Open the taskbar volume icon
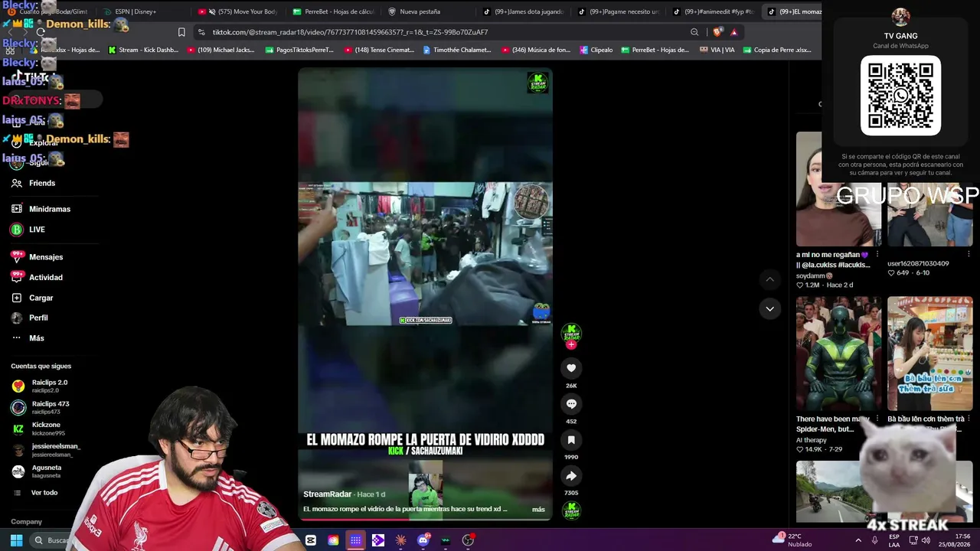 pos(926,540)
